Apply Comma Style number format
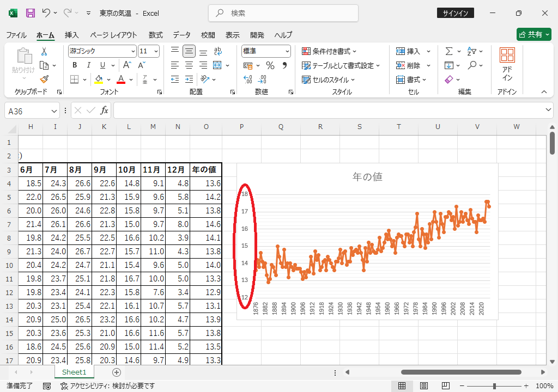Image resolution: width=558 pixels, height=392 pixels. (x=284, y=65)
